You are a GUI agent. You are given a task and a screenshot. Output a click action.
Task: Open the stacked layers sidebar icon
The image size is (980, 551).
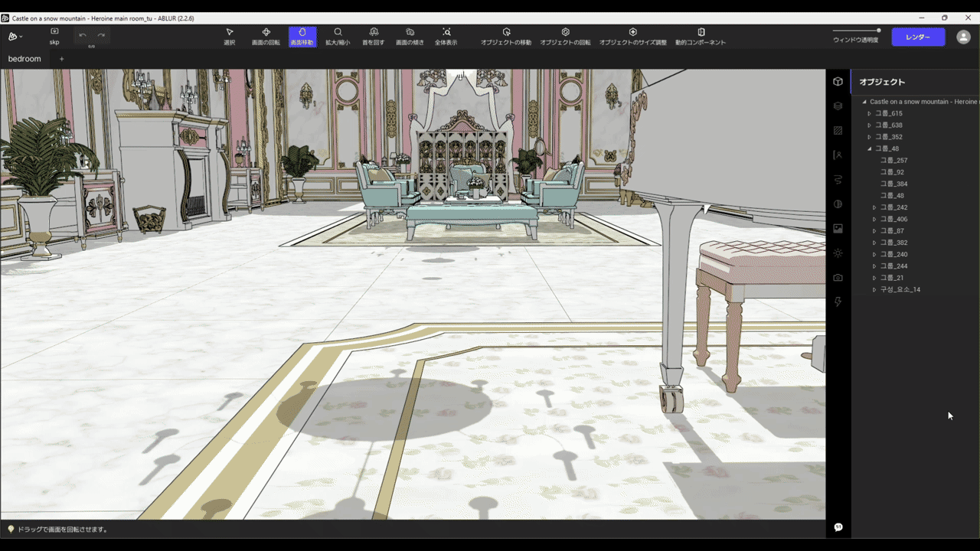point(838,106)
